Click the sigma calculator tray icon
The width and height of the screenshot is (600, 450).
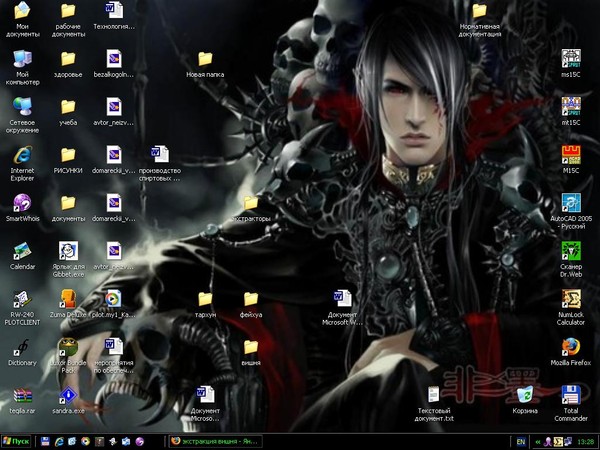[x=558, y=442]
